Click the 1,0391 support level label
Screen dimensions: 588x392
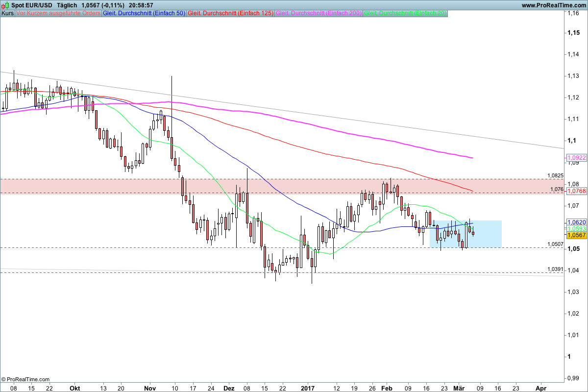pos(556,269)
